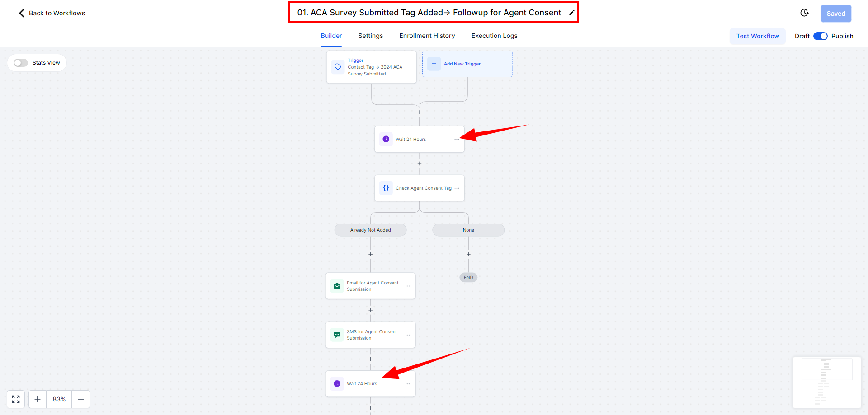Click the email icon for Agent Consent

tap(337, 286)
